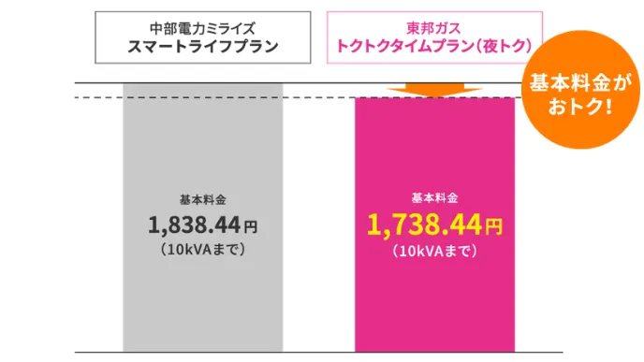Click the スマートライフプラン bold text
The height and width of the screenshot is (362, 644).
point(203,47)
